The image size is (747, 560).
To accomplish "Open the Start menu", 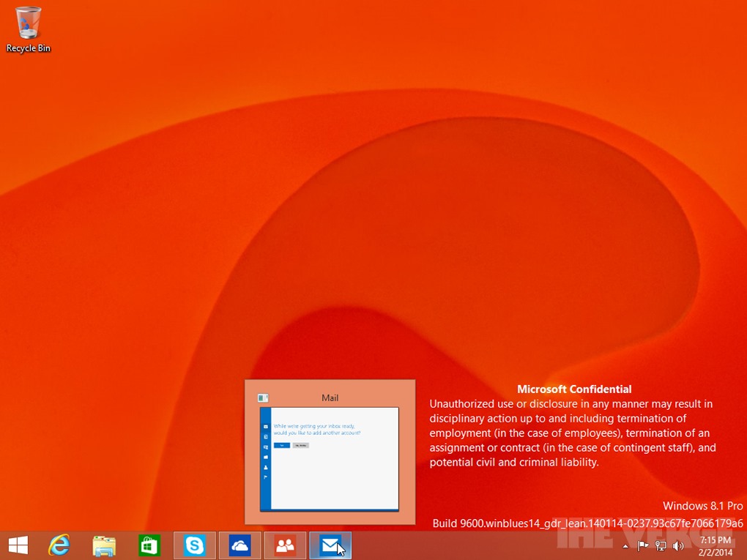I will pyautogui.click(x=18, y=545).
